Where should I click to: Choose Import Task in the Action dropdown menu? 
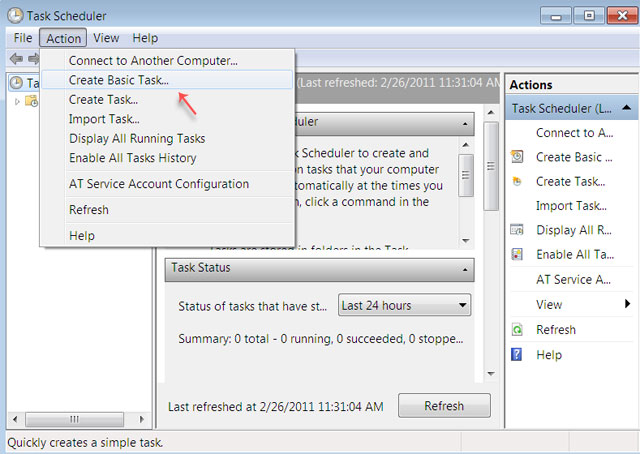(167, 119)
